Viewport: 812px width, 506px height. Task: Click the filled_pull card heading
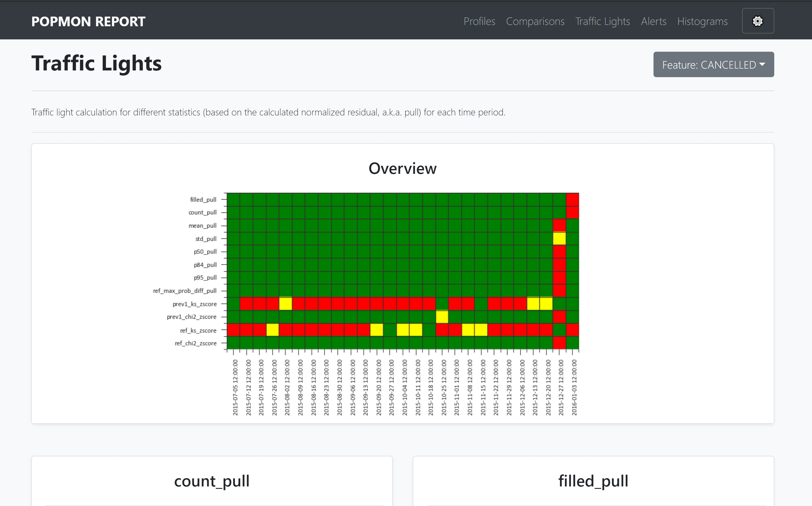(x=593, y=481)
